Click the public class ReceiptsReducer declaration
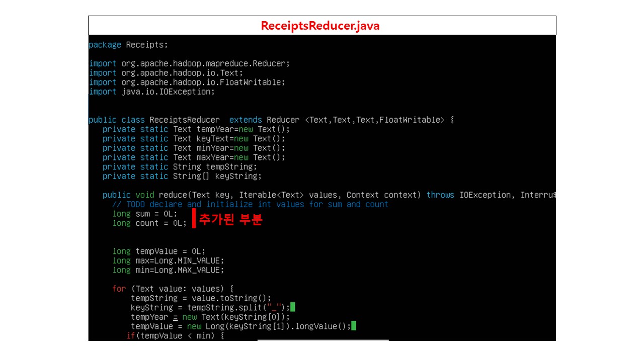This screenshot has height=362, width=644. 272,120
